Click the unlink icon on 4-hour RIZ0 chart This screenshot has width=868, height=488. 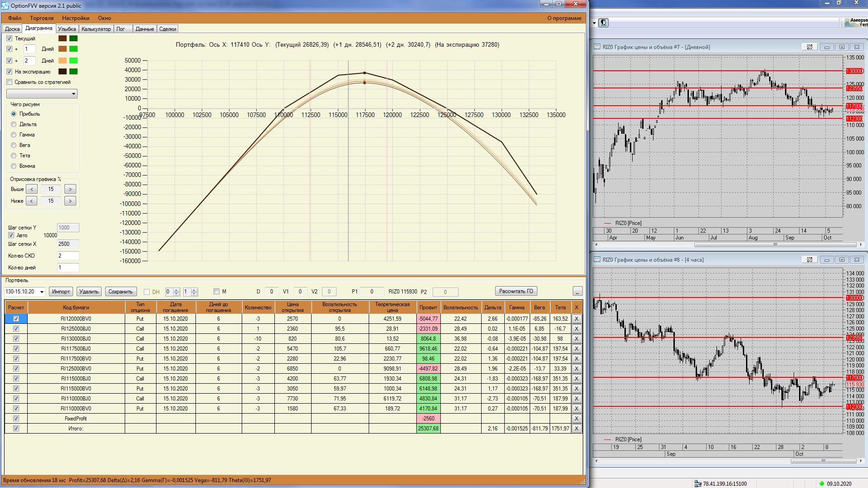pos(809,260)
